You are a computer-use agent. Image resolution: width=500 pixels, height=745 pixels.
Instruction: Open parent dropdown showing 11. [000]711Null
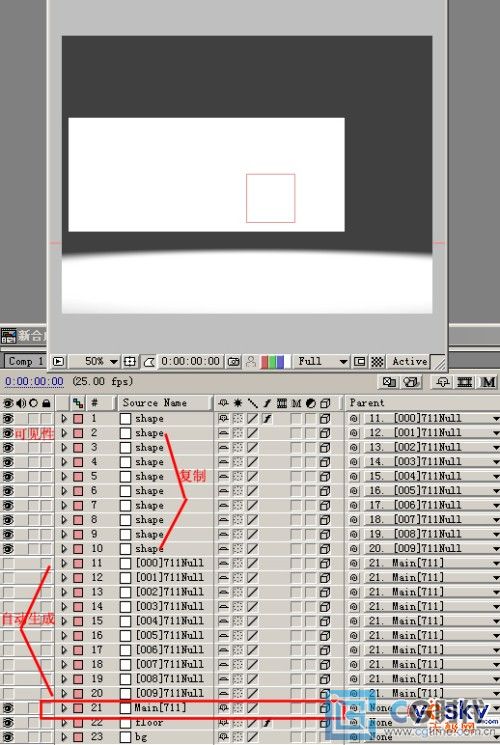click(433, 419)
